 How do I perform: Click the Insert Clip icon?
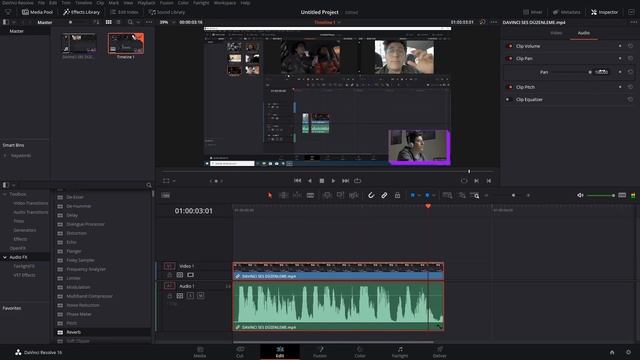327,196
